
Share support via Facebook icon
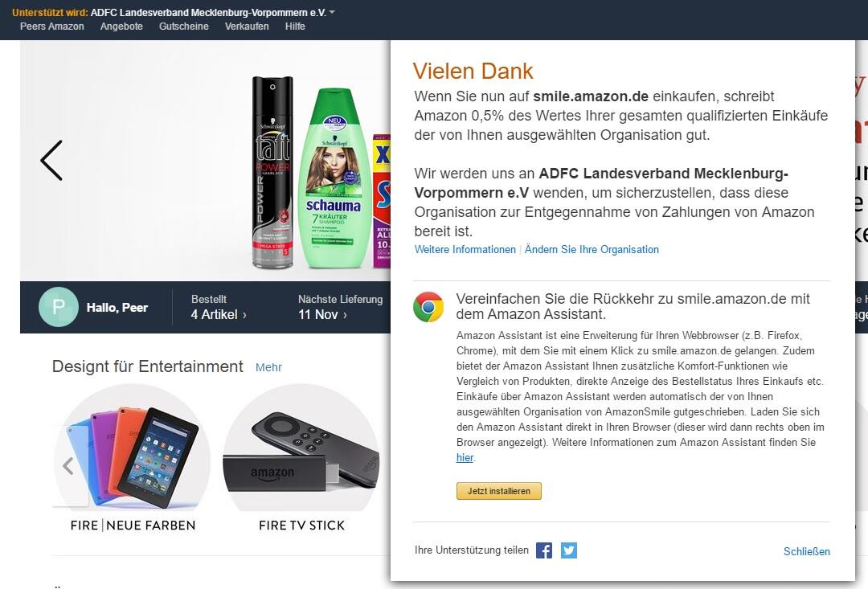[544, 550]
